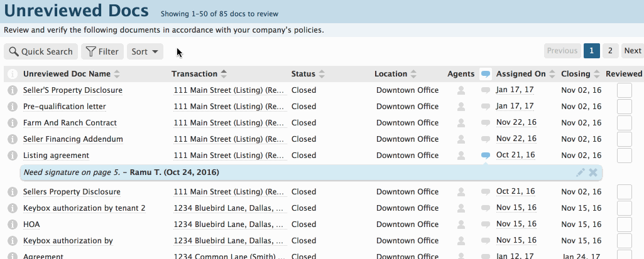Delete the Ramu T. note with X icon
This screenshot has height=259, width=644.
click(593, 172)
